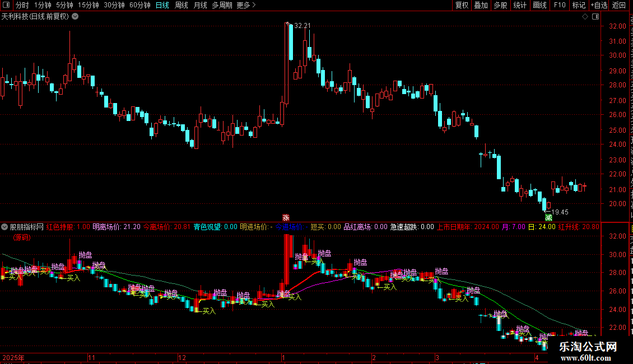Switch to the 5分钟 period tab
Viewport: 633px width, 364px height.
[x=64, y=5]
